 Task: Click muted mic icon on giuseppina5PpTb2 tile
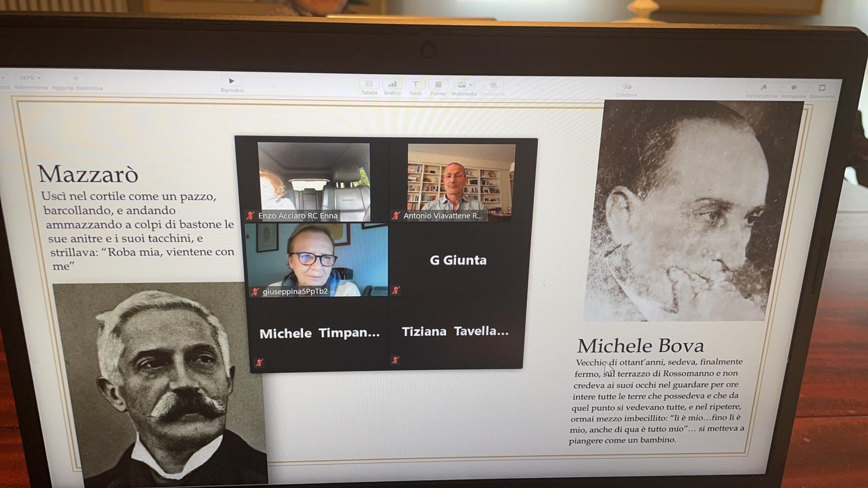tap(255, 292)
